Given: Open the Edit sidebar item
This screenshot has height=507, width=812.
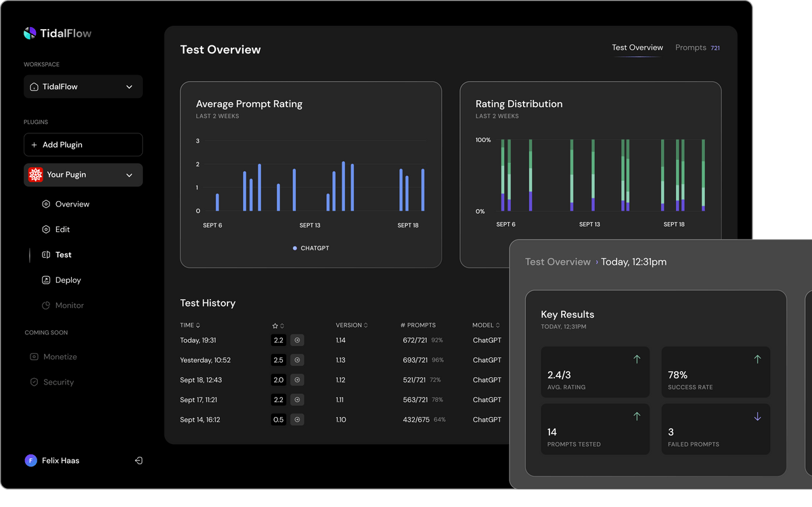Looking at the screenshot, I should pyautogui.click(x=62, y=229).
